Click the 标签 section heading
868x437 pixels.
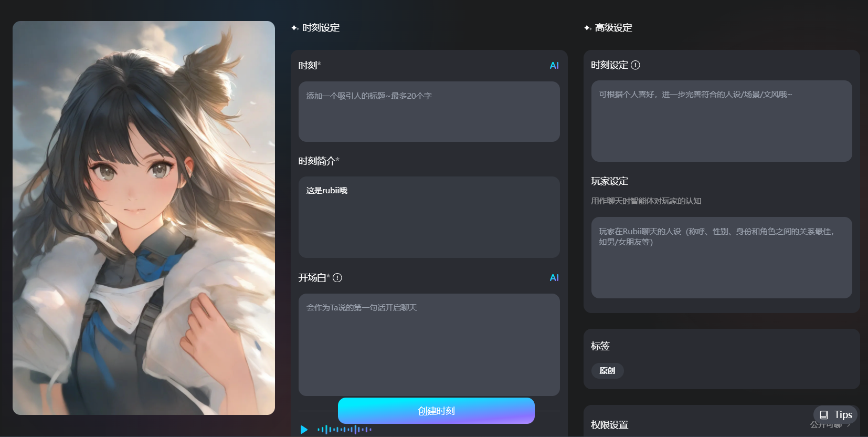click(x=600, y=346)
